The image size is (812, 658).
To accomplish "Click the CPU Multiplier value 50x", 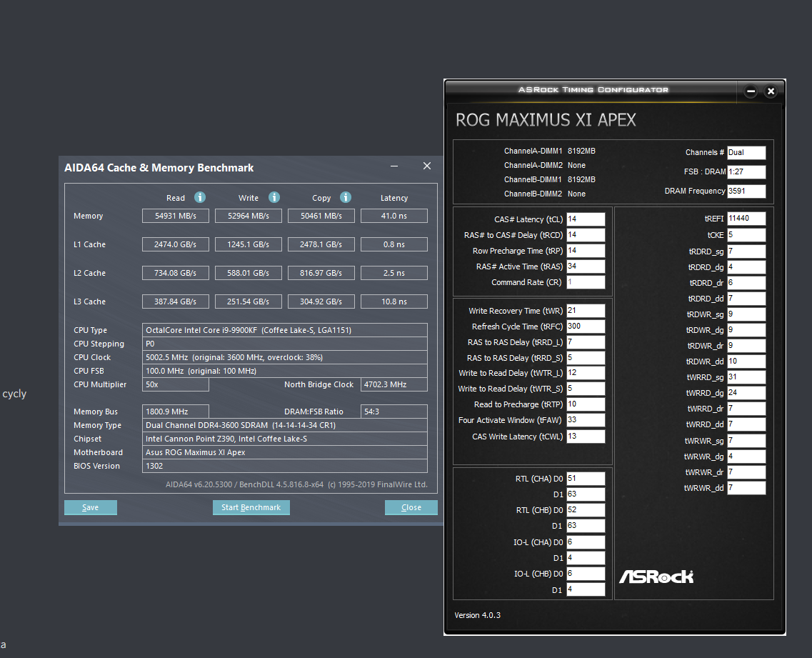I will (176, 384).
